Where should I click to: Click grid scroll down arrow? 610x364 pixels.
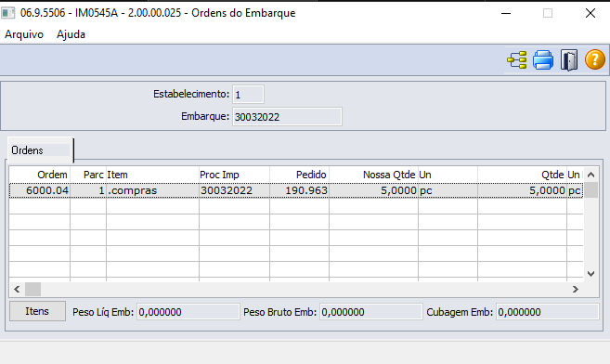coord(591,274)
